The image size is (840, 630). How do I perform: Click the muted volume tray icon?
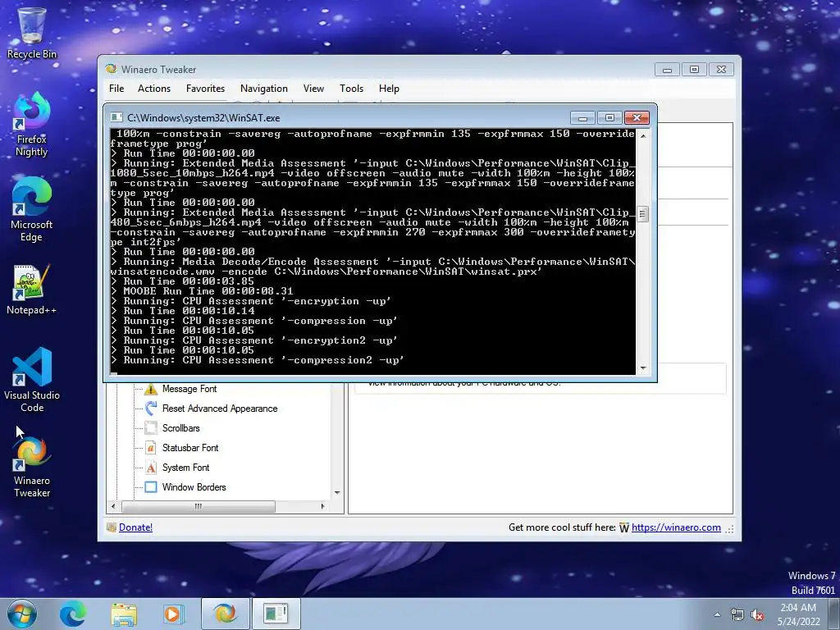757,615
